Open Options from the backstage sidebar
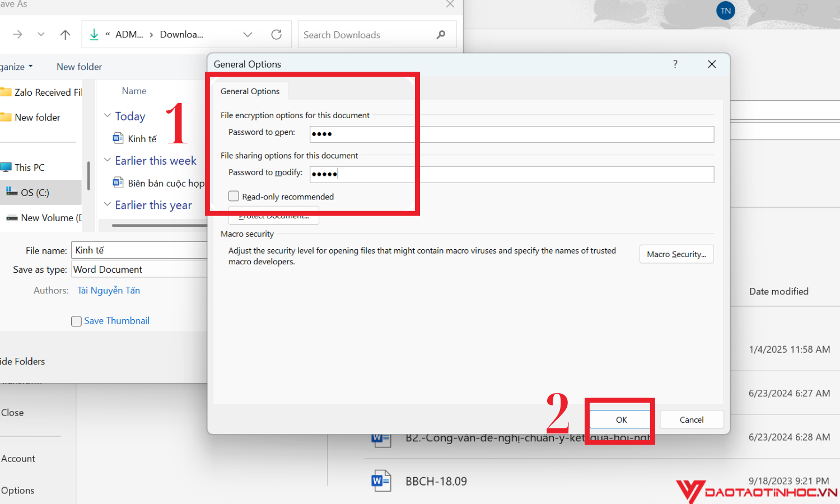Viewport: 840px width, 504px height. pyautogui.click(x=18, y=490)
